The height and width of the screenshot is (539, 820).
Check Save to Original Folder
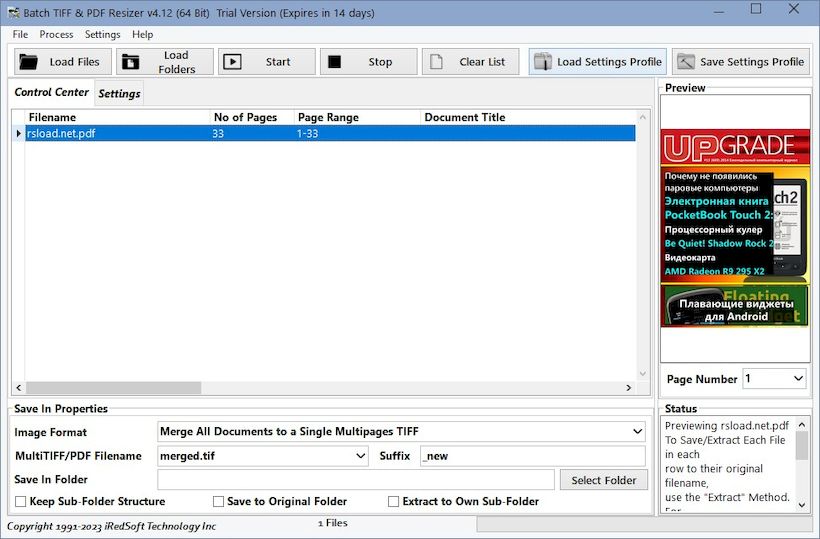tap(218, 501)
